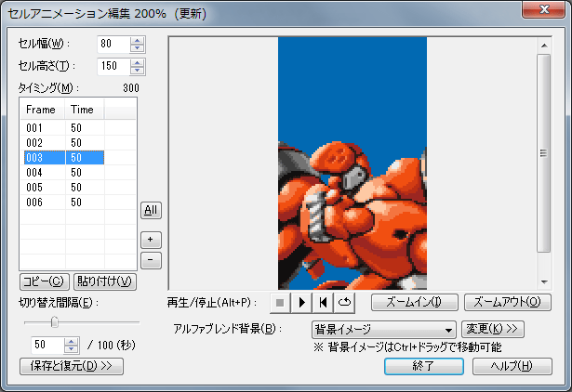The width and height of the screenshot is (572, 392).
Task: Add a frame with plus button
Action: (x=151, y=240)
